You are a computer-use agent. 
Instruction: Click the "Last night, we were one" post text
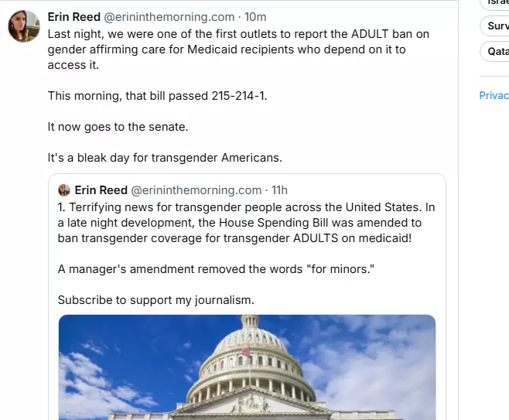click(232, 50)
